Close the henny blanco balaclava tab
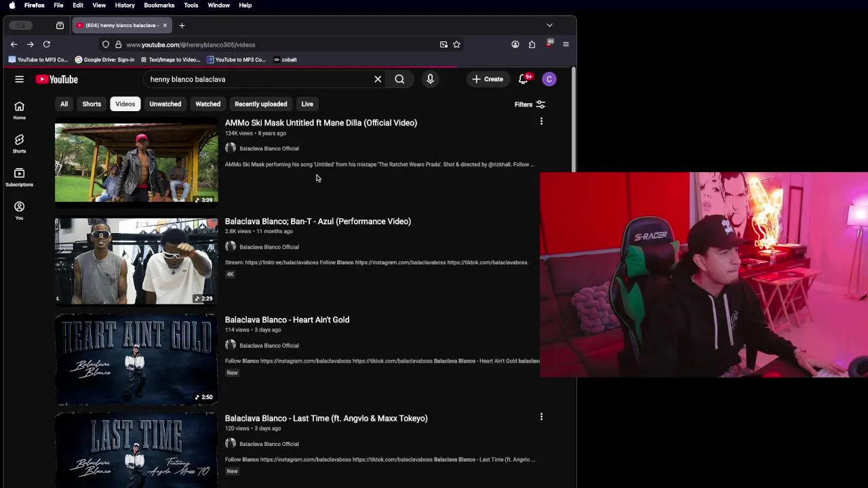Image resolution: width=868 pixels, height=488 pixels. click(x=164, y=25)
